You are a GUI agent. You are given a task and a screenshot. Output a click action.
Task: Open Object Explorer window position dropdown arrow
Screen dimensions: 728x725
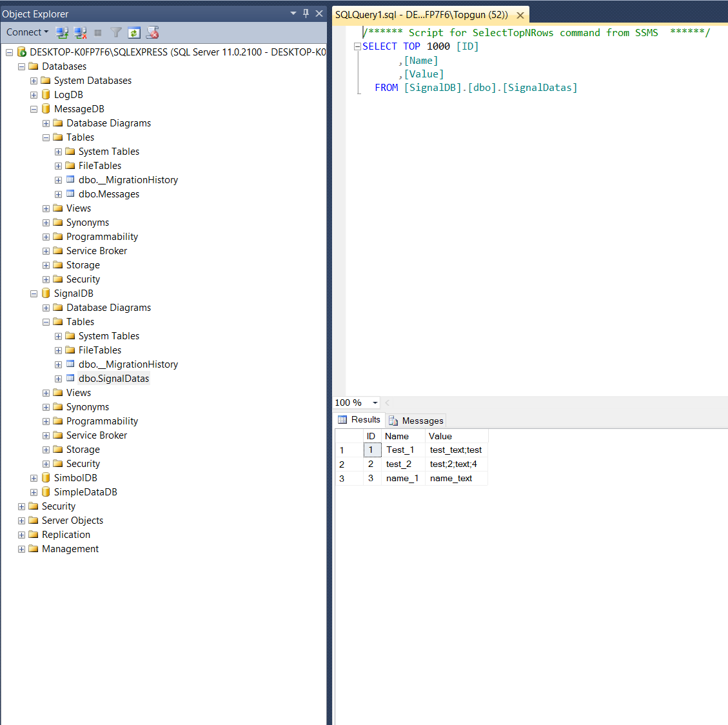293,14
